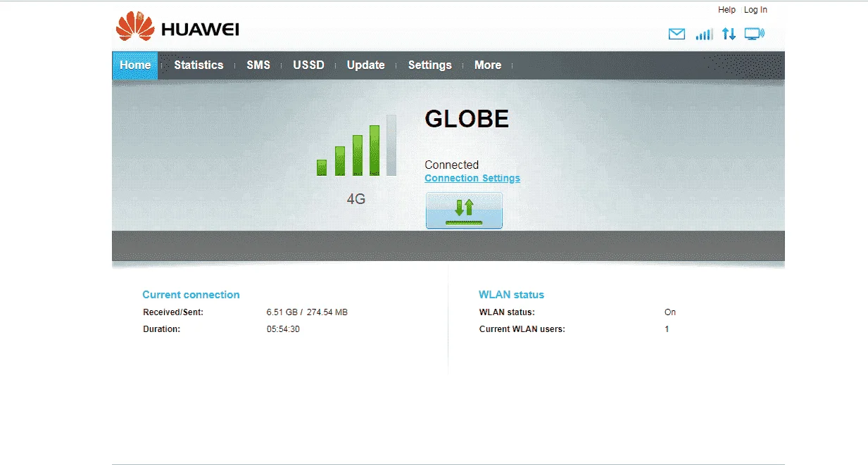Click the WLAN status On value

(670, 312)
